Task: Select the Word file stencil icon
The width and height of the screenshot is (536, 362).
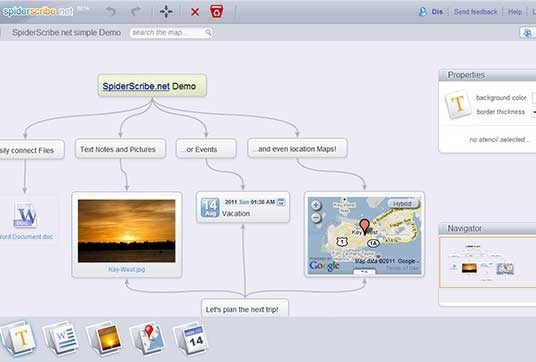Action: [62, 338]
